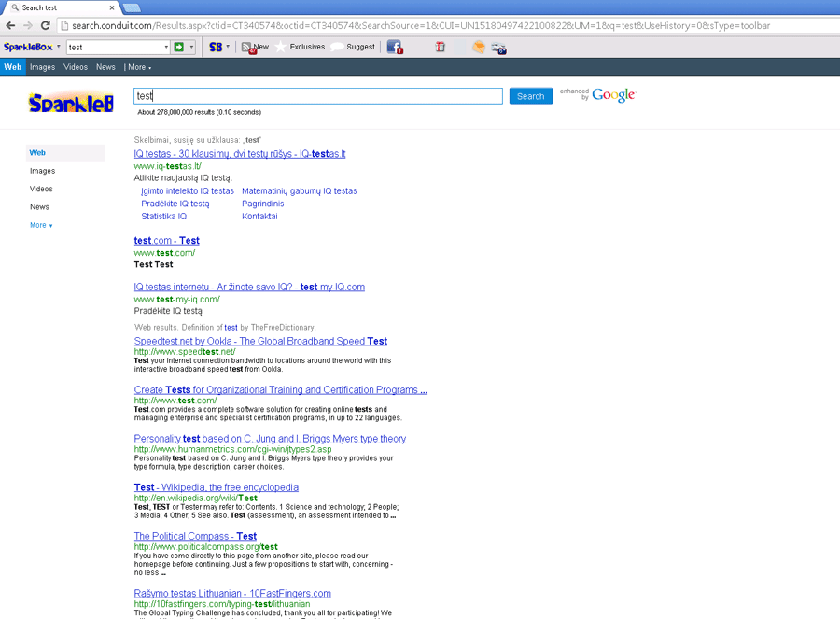This screenshot has height=619, width=840.
Task: Switch to Images tab in top navigation bar
Action: 42,67
